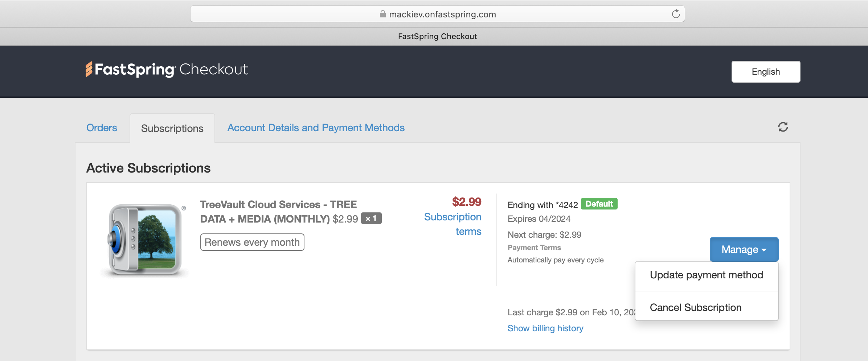The image size is (868, 361).
Task: Click the mackiev.onfastspring.com address field
Action: tap(442, 14)
